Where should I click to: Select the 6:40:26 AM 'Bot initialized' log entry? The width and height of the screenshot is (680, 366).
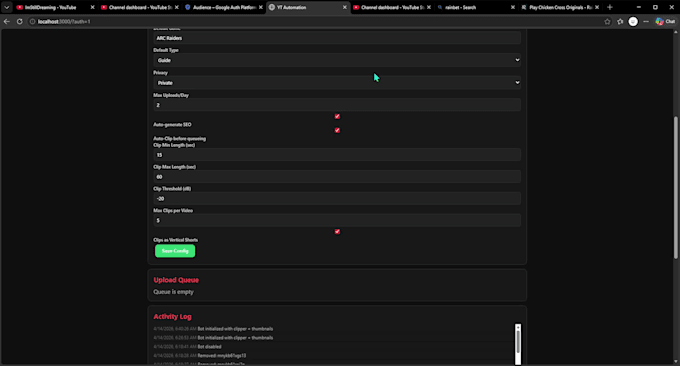click(213, 329)
